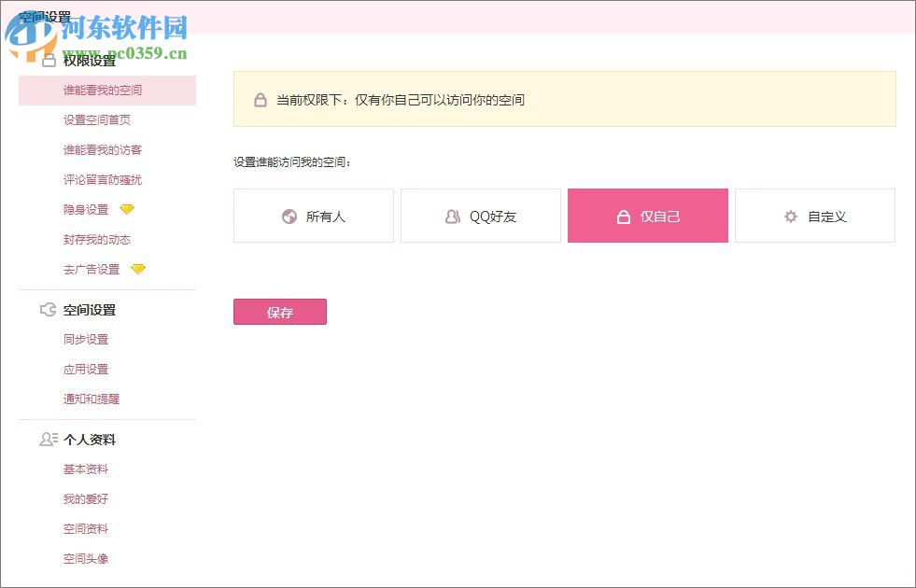Open 封存我的动态 settings

pyautogui.click(x=96, y=239)
